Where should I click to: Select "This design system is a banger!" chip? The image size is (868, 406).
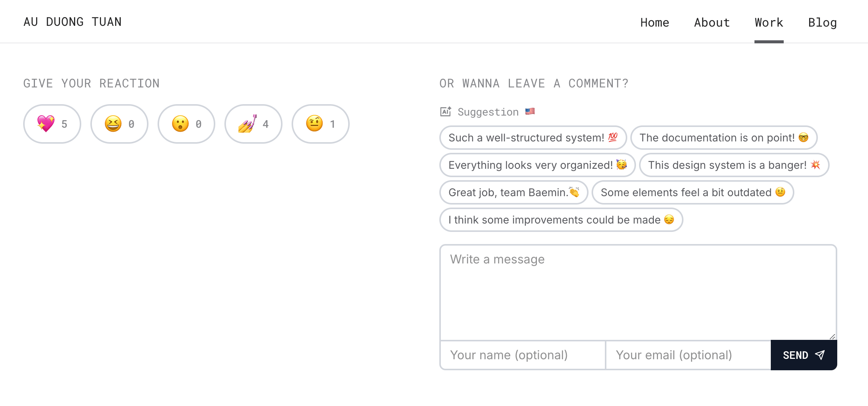tap(734, 165)
